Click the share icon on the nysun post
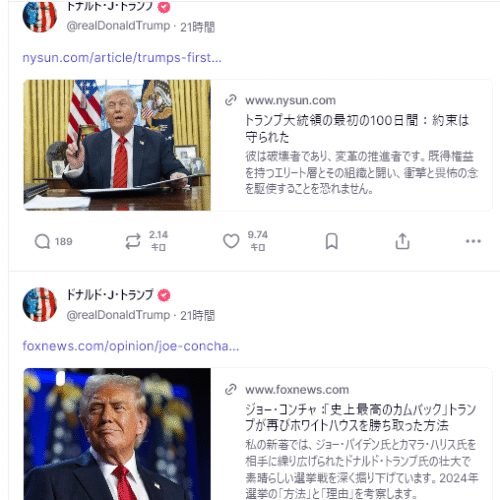 tap(402, 241)
